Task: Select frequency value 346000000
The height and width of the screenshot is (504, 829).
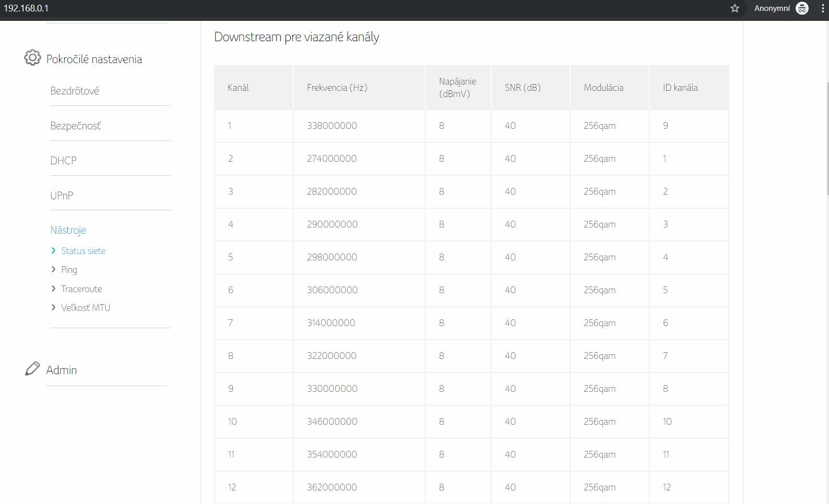Action: click(332, 422)
